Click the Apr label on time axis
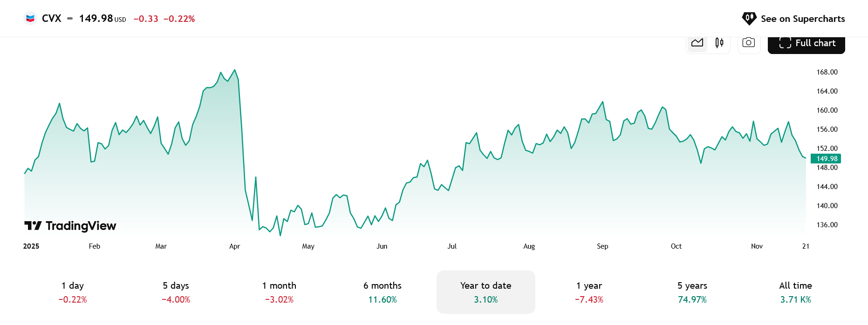 235,246
